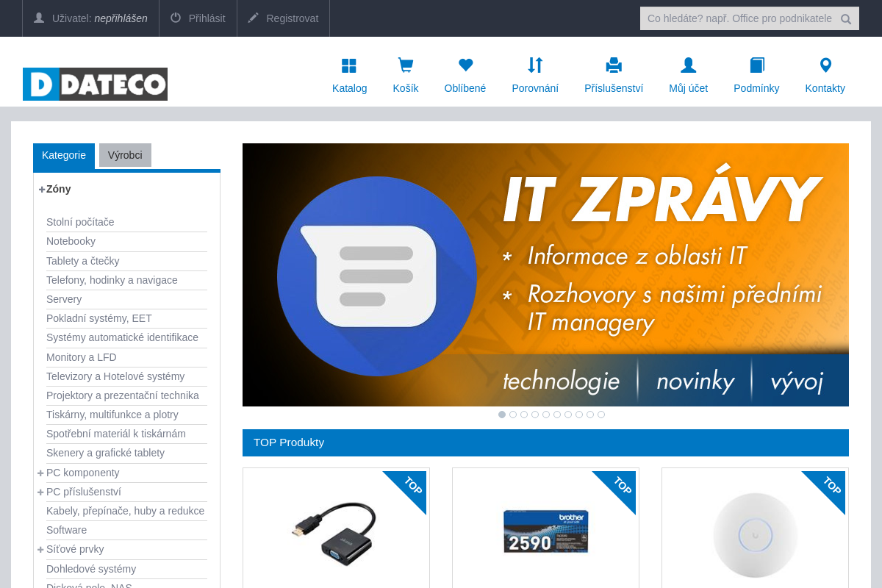Select the fifth carousel slide dot
Viewport: 882px width, 588px height.
(546, 415)
